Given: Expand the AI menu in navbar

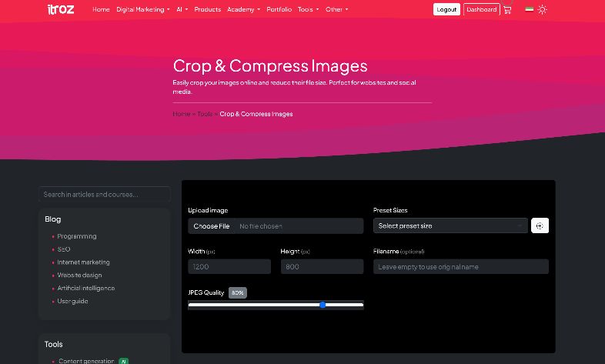Looking at the screenshot, I should (182, 9).
